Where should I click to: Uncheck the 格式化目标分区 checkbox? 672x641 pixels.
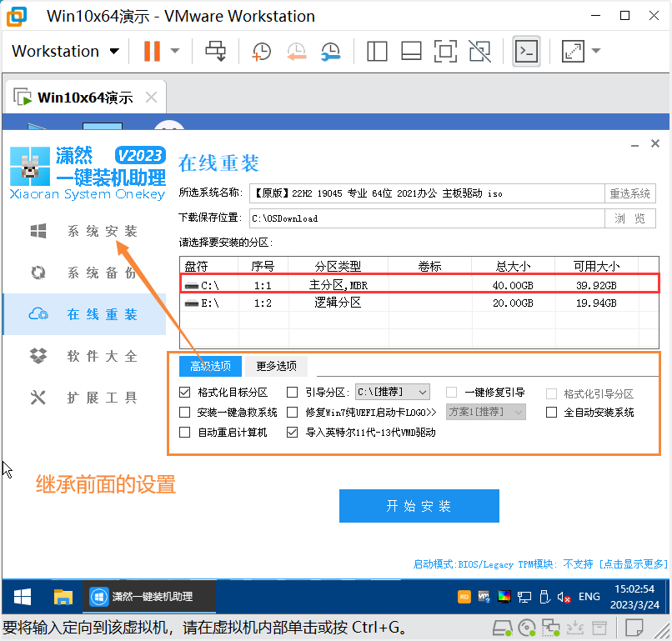tap(185, 392)
